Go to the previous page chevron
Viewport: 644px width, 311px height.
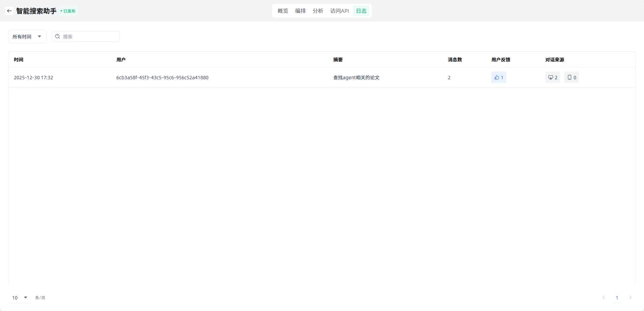click(x=604, y=298)
